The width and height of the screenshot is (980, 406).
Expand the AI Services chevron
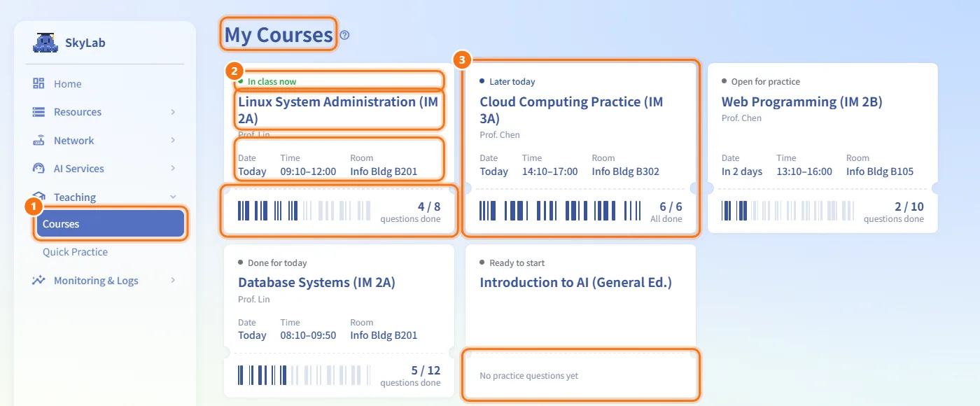click(x=173, y=169)
